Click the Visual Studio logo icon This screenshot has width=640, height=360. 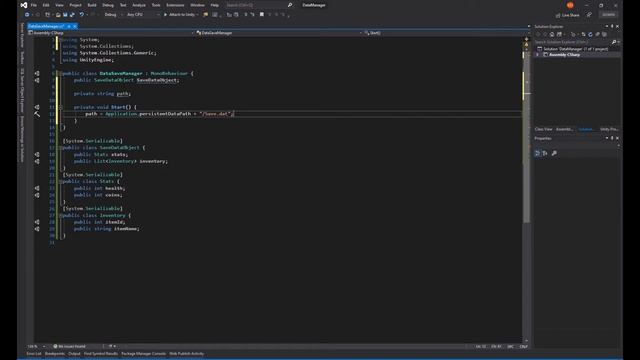point(24,5)
